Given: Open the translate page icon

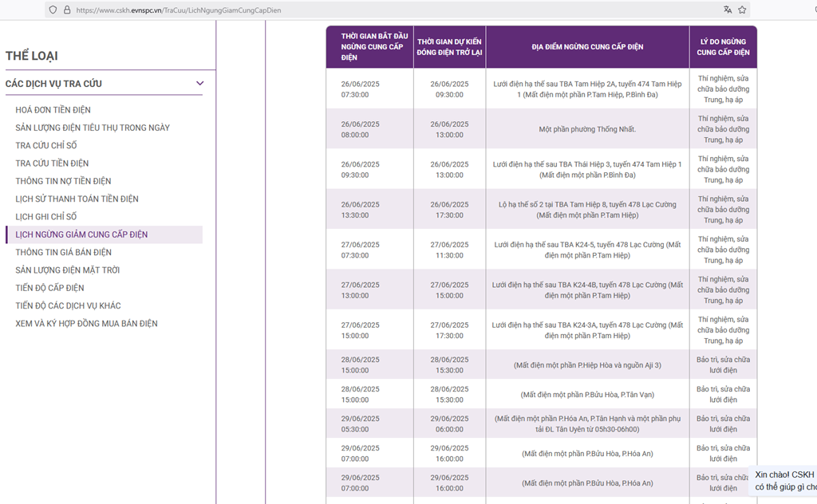Looking at the screenshot, I should pyautogui.click(x=727, y=10).
